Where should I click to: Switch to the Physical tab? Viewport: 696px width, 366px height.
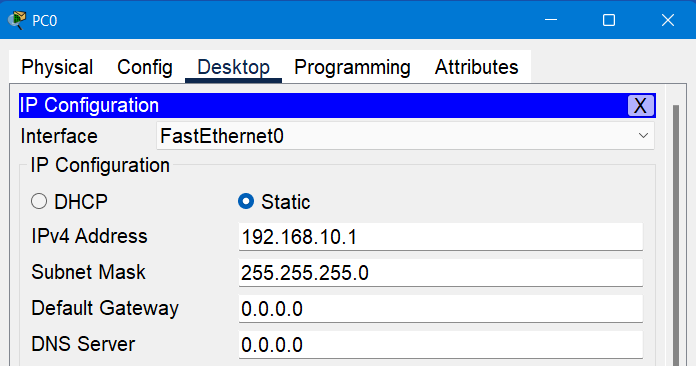[57, 67]
